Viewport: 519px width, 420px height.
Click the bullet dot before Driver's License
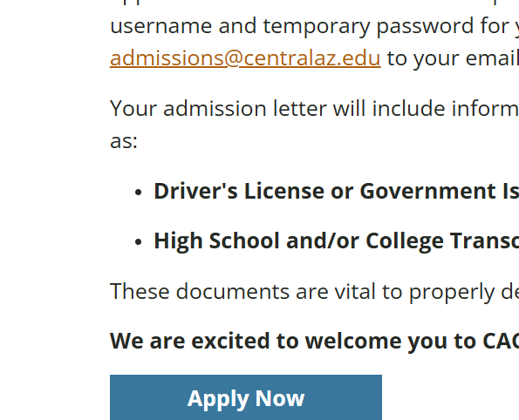(x=139, y=193)
